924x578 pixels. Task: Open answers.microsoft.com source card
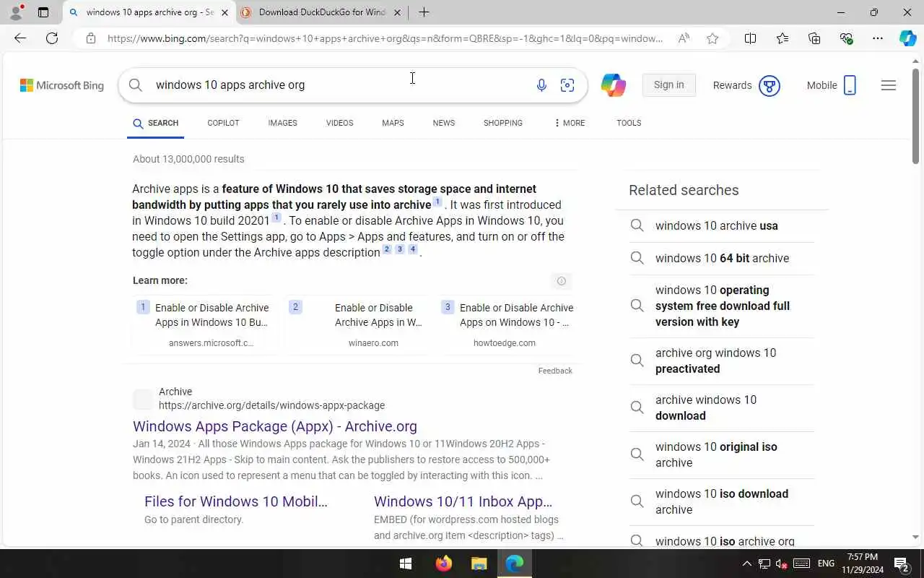click(x=204, y=324)
